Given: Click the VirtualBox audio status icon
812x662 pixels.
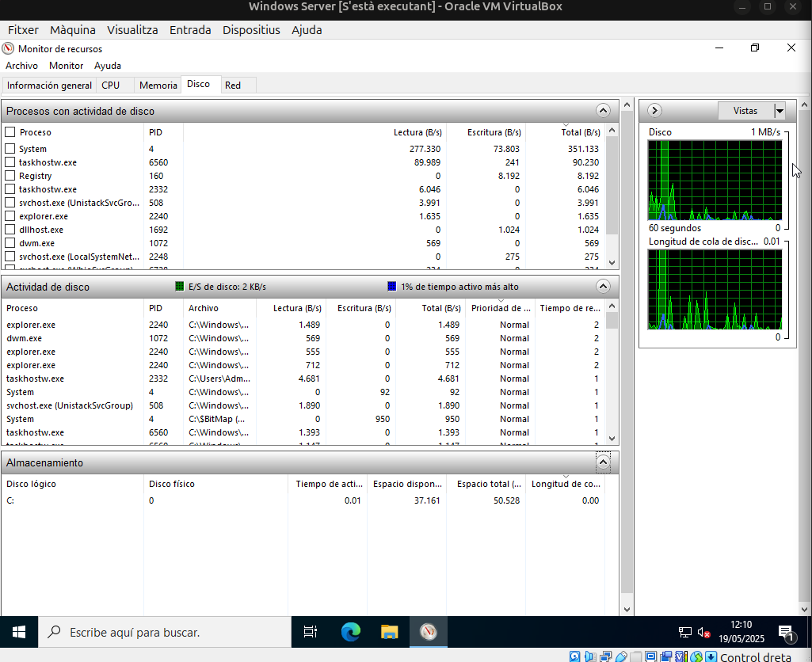Looking at the screenshot, I should point(590,657).
